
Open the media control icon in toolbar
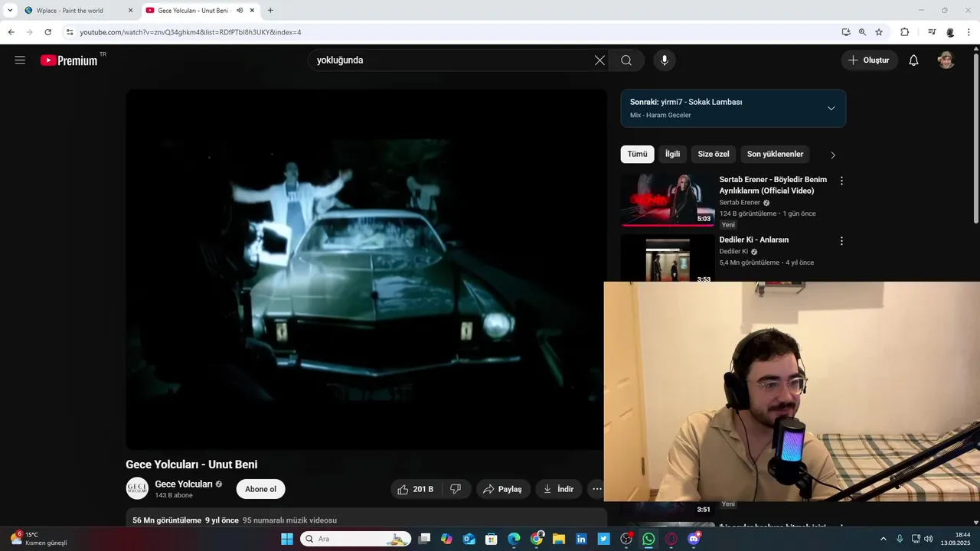(x=932, y=32)
